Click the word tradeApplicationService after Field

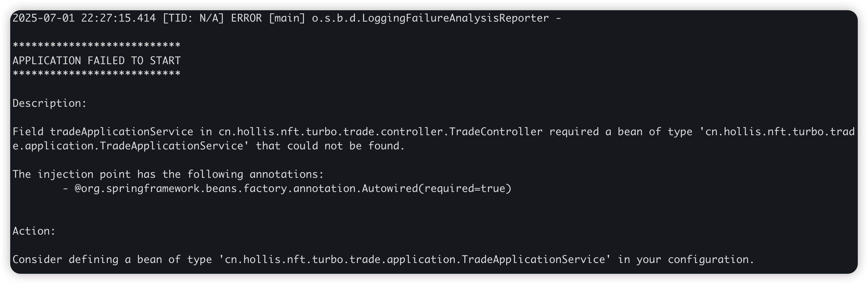click(x=121, y=132)
